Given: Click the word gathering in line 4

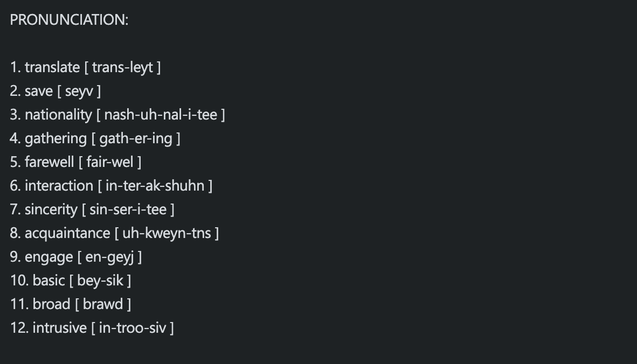Looking at the screenshot, I should point(56,139).
